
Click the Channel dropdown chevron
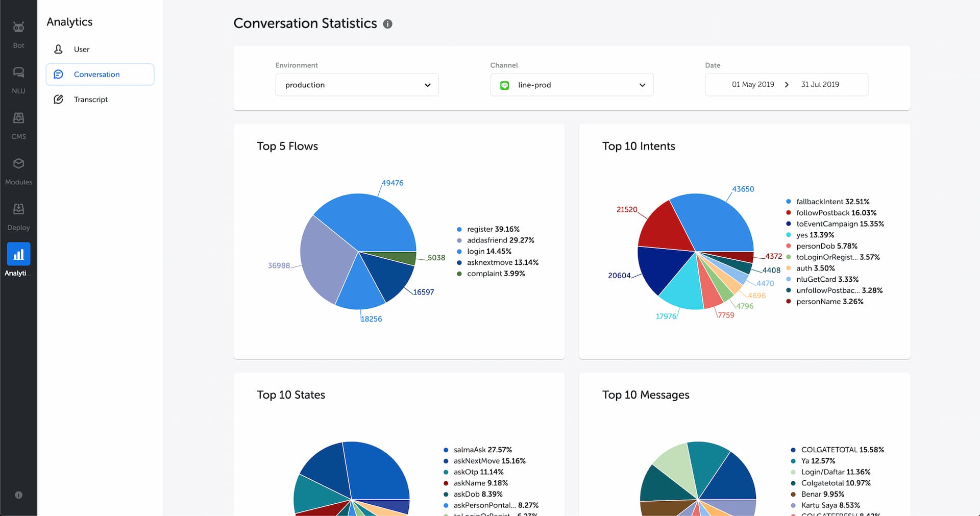pos(642,85)
